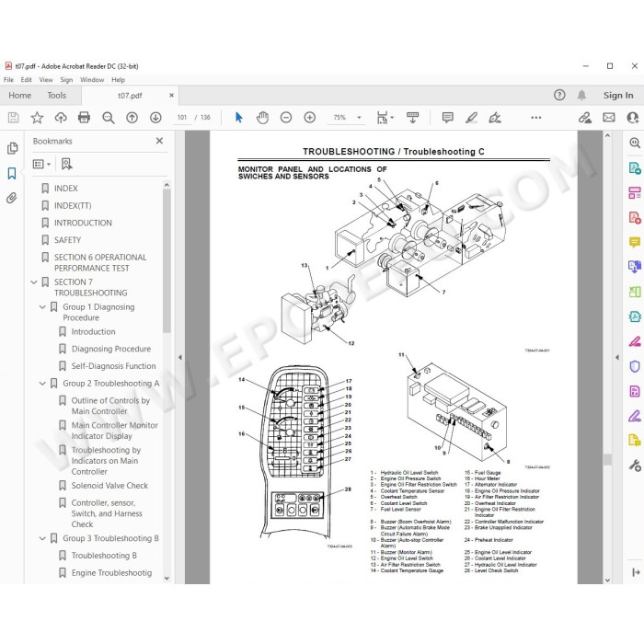Screen dimensions: 644x644
Task: Open the More Tools wrench icon
Action: click(635, 466)
